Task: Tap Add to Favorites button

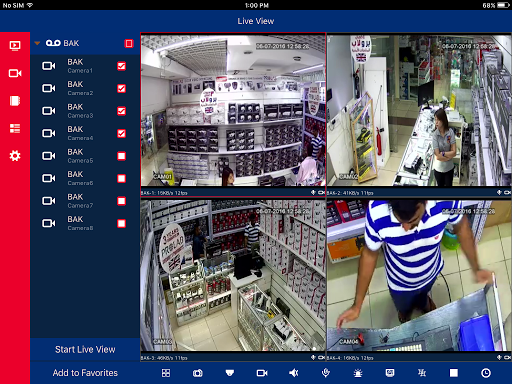Action: (85, 373)
